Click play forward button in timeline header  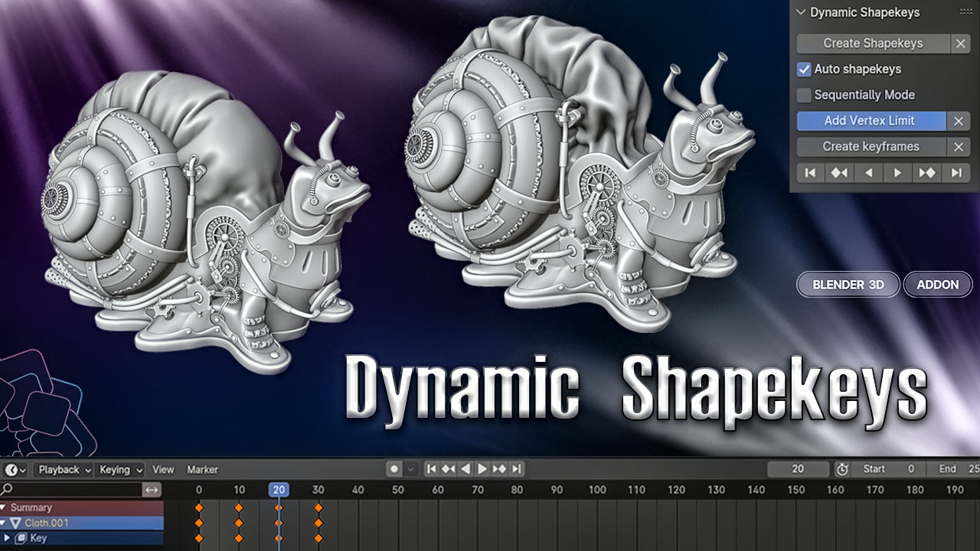click(x=482, y=469)
